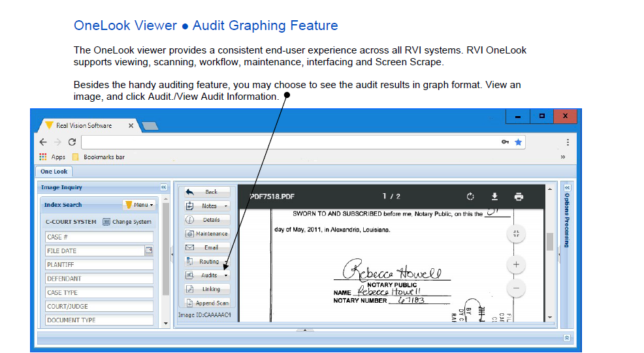Select the Real Vision Software browser tab
Screen dimensions: 644x353
point(84,125)
